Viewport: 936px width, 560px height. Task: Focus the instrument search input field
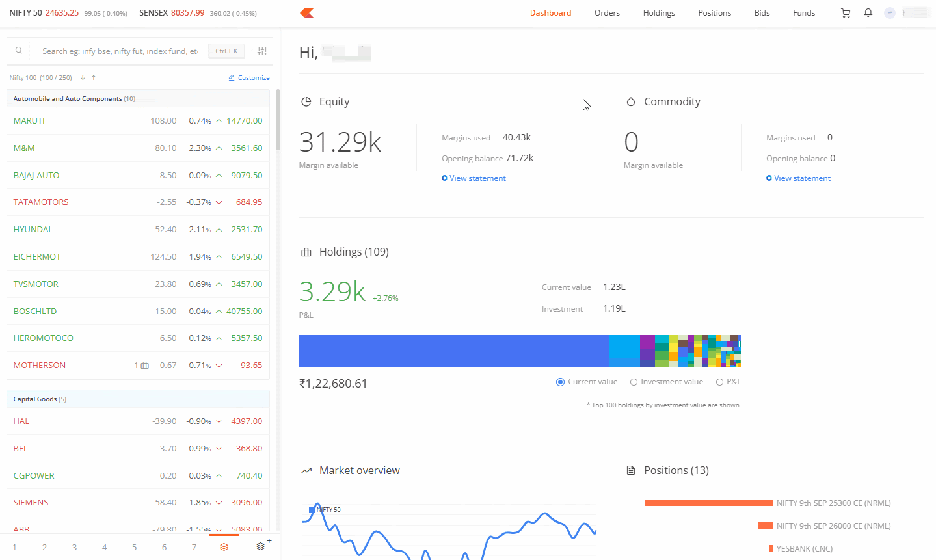click(120, 51)
